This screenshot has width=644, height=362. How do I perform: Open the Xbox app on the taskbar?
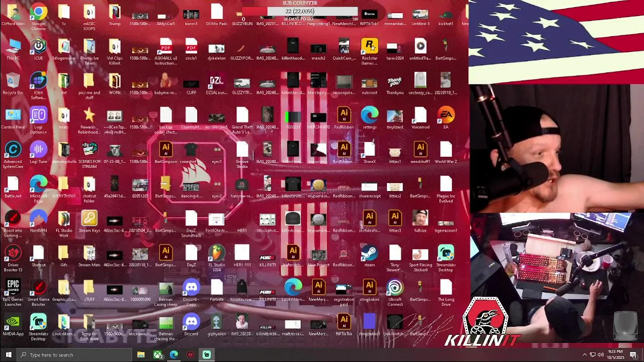tap(157, 355)
